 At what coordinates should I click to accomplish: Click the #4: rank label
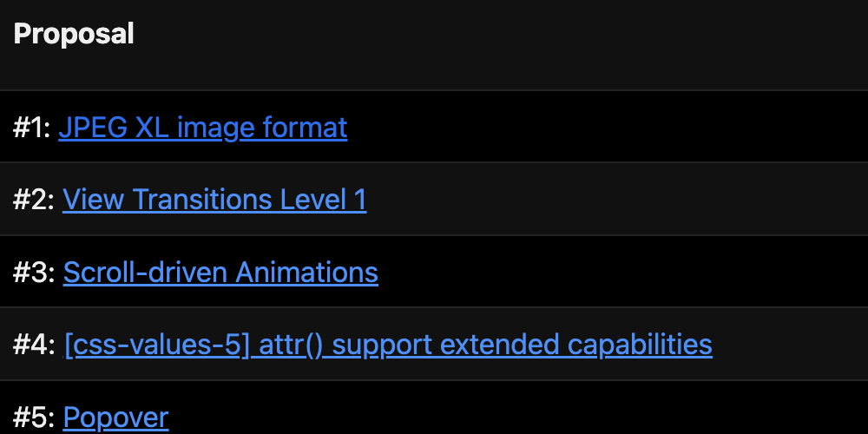click(35, 345)
